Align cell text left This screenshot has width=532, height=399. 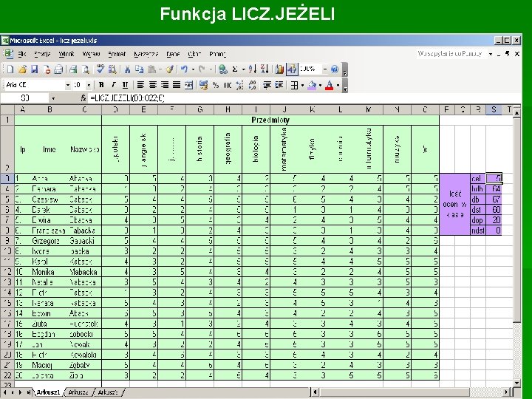click(x=140, y=85)
